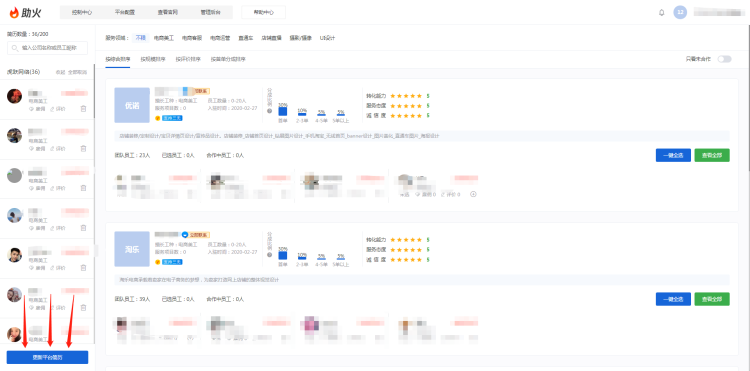Screen dimensions: 750x371
Task: Switch to 按评价排序 sort tab
Action: pos(188,59)
